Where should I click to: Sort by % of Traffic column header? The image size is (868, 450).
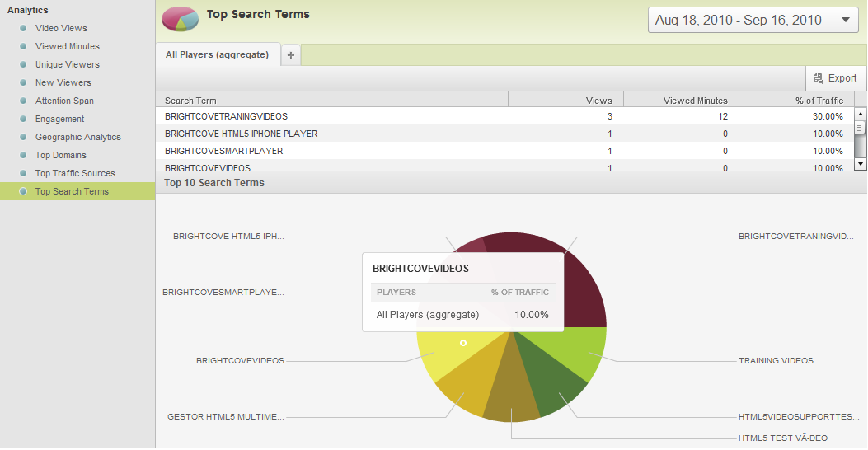point(796,101)
